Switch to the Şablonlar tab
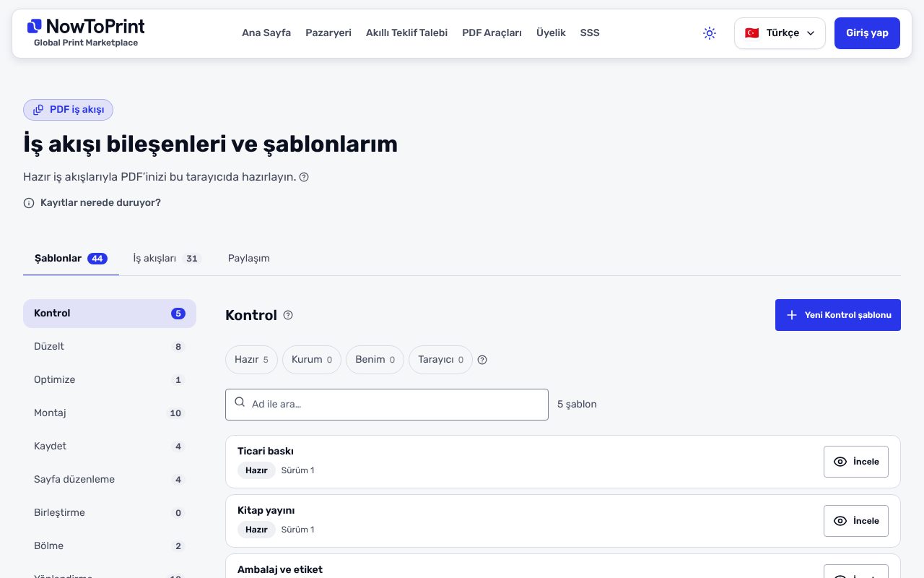The height and width of the screenshot is (578, 924). pyautogui.click(x=71, y=259)
